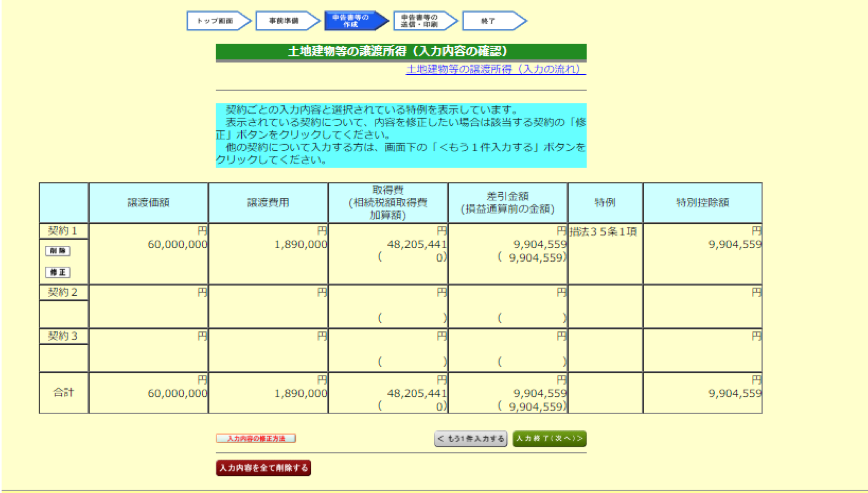This screenshot has height=493, width=868.
Task: Click the 契約2 row label
Action: pos(63,292)
